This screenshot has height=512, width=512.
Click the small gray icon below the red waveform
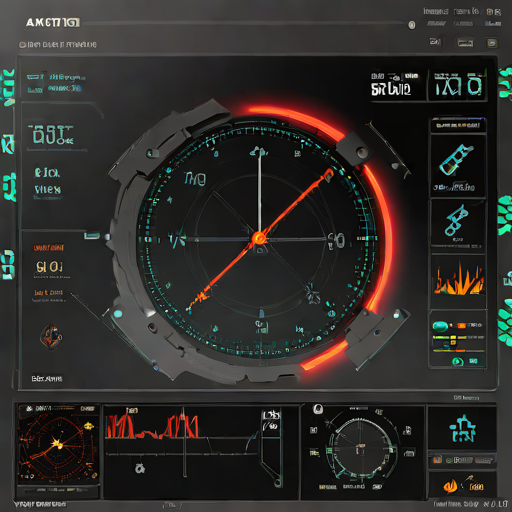tap(140, 468)
